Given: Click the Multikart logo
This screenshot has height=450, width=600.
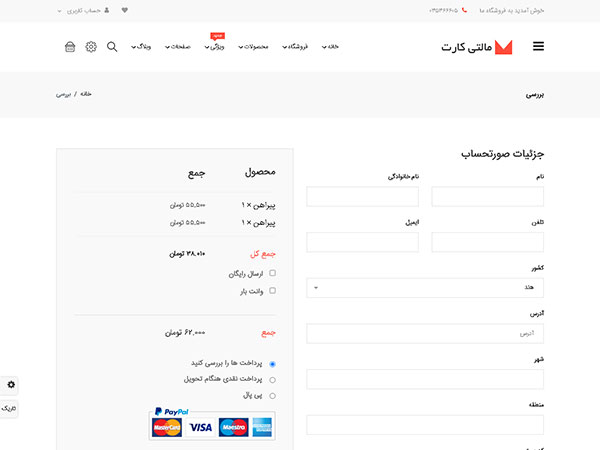Looking at the screenshot, I should tap(477, 47).
